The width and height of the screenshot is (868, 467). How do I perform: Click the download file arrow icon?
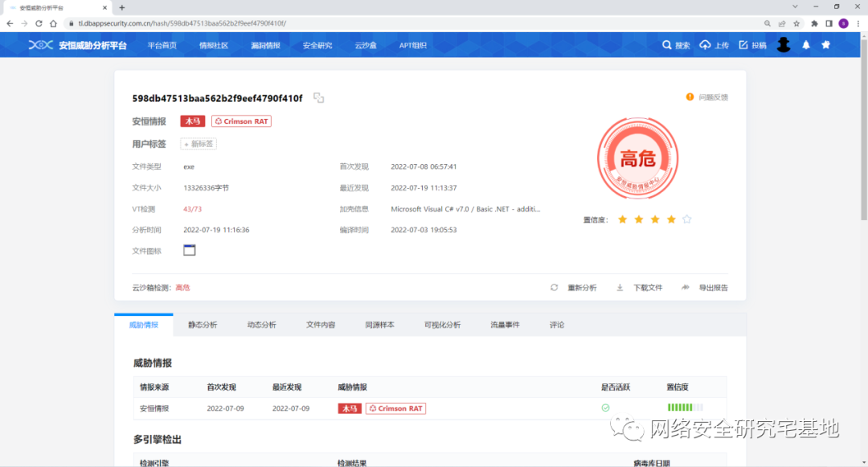[620, 287]
